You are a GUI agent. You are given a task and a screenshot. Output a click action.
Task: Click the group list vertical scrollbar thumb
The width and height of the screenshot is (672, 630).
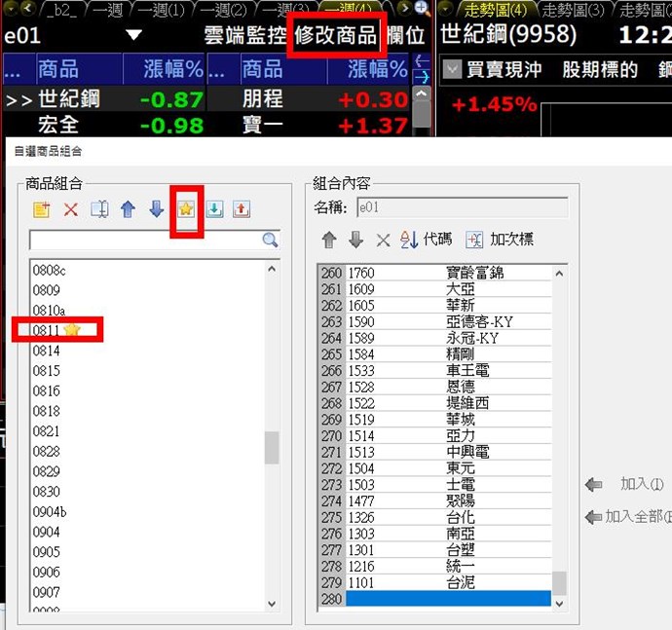click(272, 450)
